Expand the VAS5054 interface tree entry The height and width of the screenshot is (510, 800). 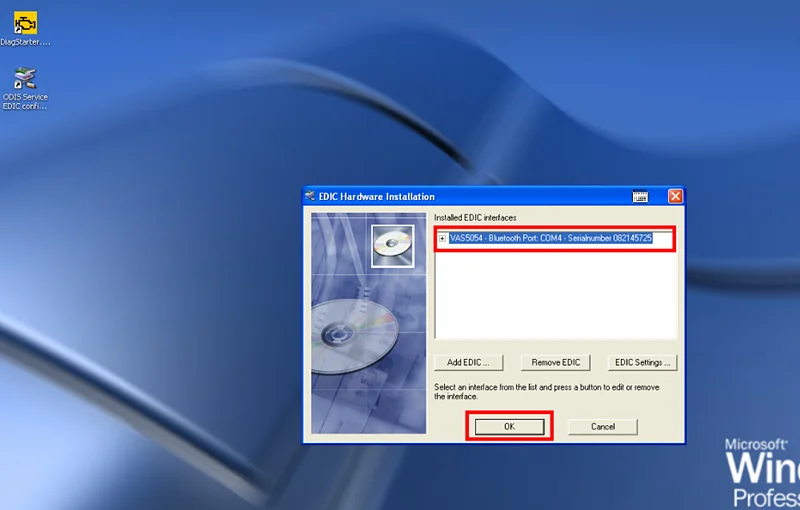pos(442,238)
